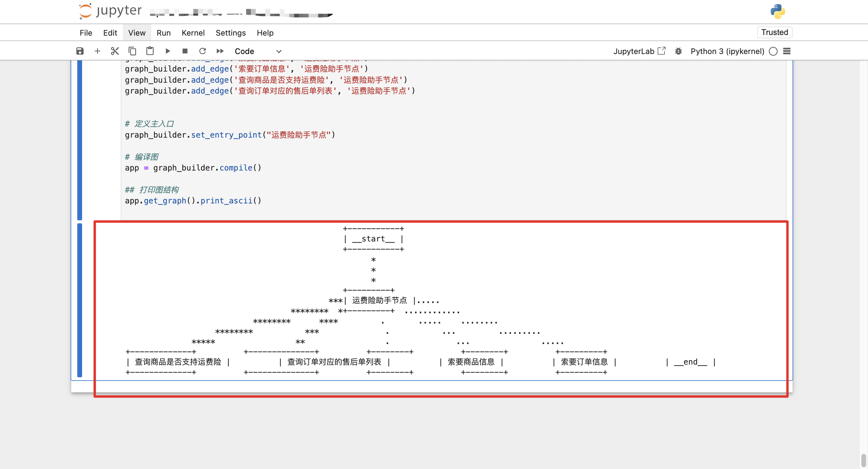The height and width of the screenshot is (469, 868).
Task: Insert a new cell with the plus icon
Action: [97, 51]
